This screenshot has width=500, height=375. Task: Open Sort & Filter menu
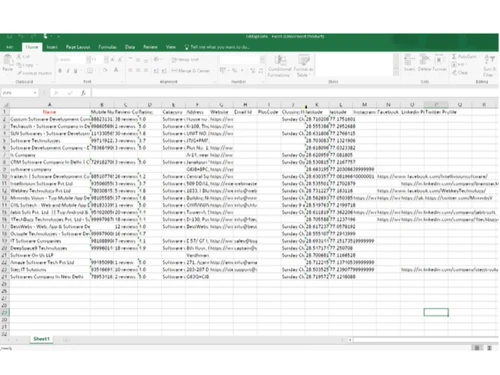489,65
